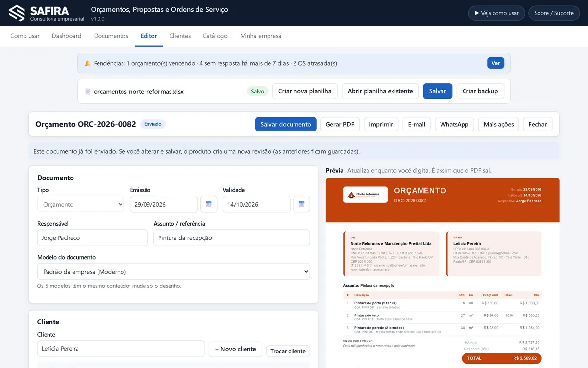Click Ver in the Pendências banner
This screenshot has width=588, height=368.
(495, 63)
